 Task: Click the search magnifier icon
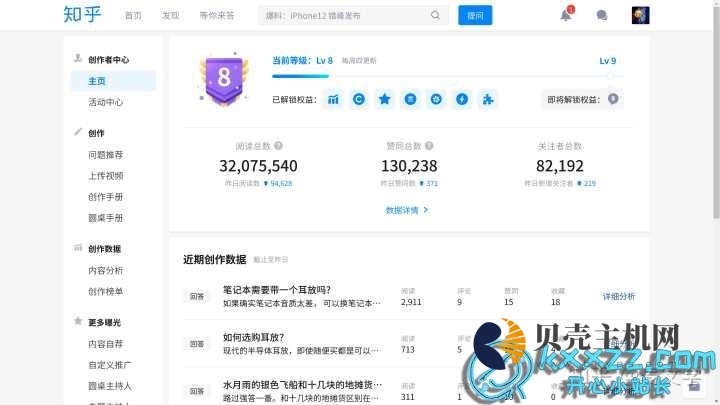coord(435,15)
